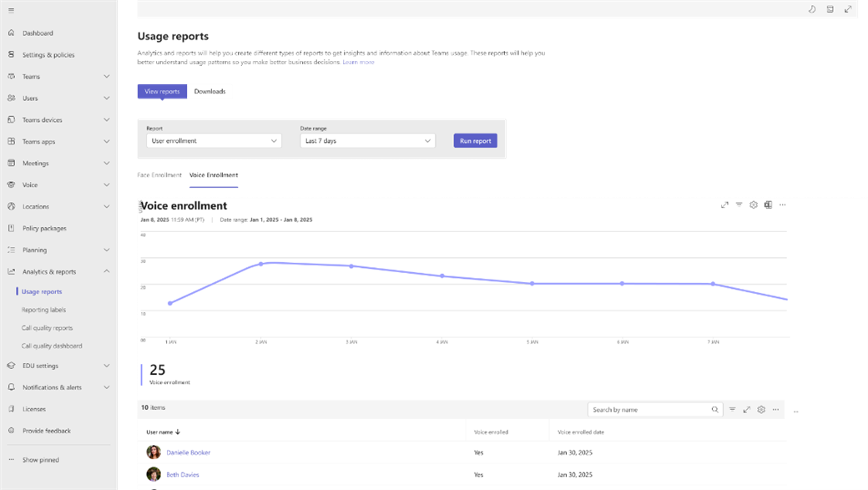The height and width of the screenshot is (490, 868).
Task: Click the chart filter icon
Action: point(739,205)
